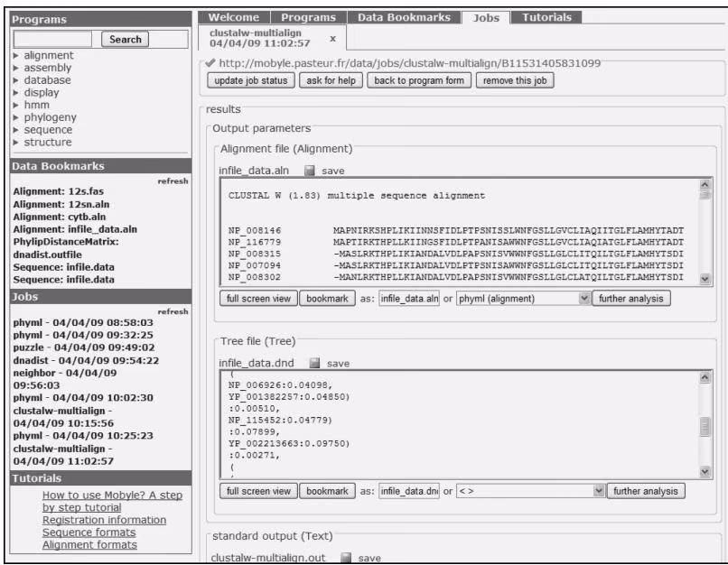This screenshot has width=728, height=565.
Task: Bookmark the tree file infile_data.dnd
Action: coord(327,491)
